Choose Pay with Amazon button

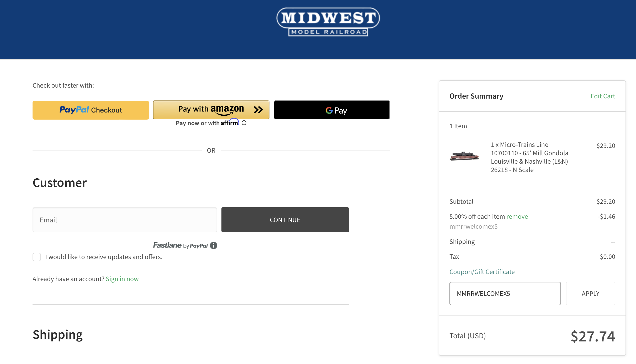[211, 110]
